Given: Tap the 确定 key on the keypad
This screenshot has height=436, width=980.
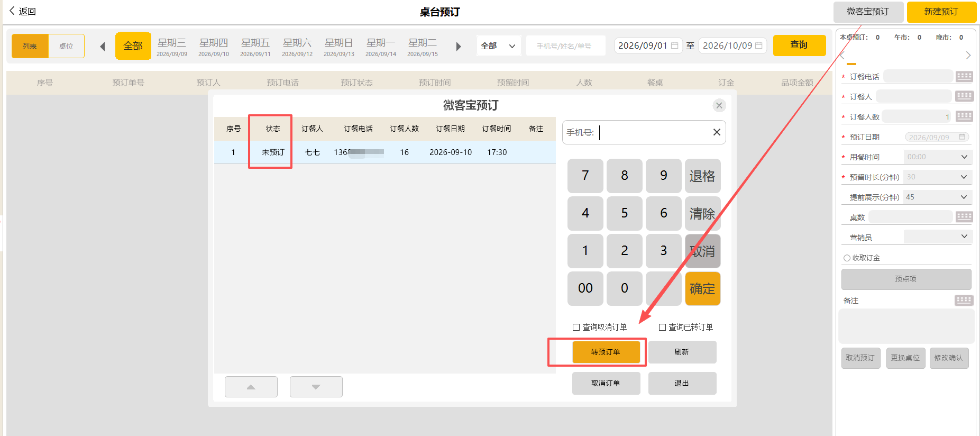Looking at the screenshot, I should 702,288.
